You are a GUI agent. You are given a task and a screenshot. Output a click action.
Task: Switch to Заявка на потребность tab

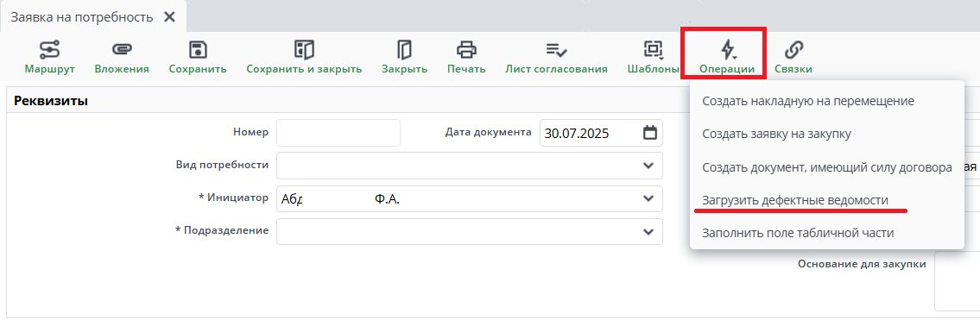[x=82, y=17]
